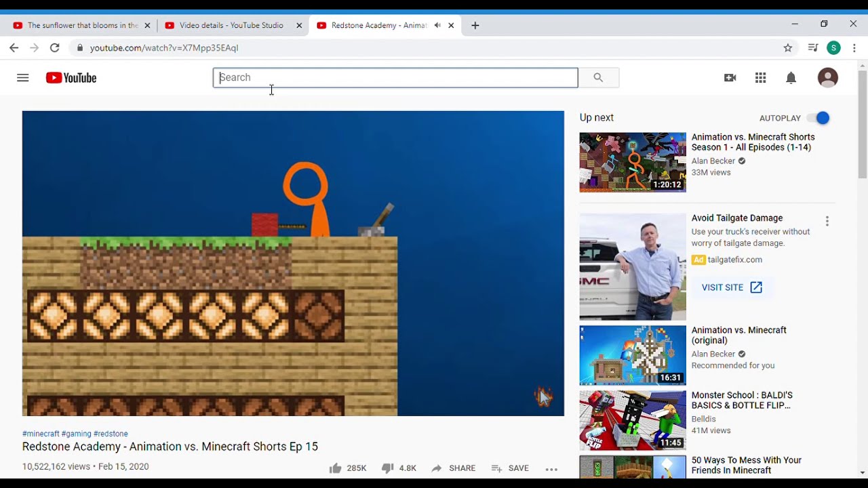Go back in browser history

[14, 47]
